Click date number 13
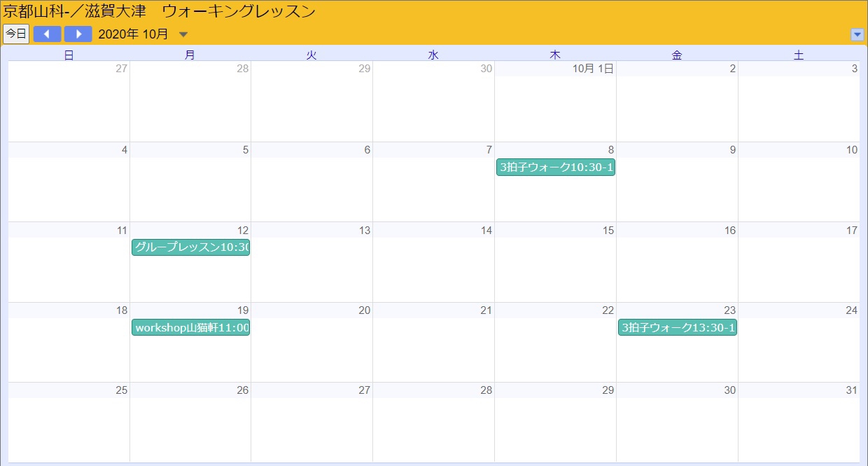Image resolution: width=868 pixels, height=466 pixels. pos(364,231)
